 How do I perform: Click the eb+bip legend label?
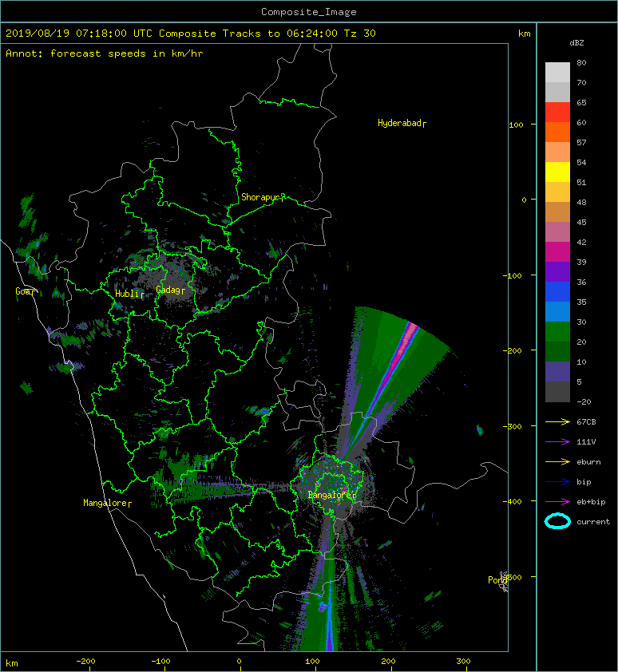591,502
